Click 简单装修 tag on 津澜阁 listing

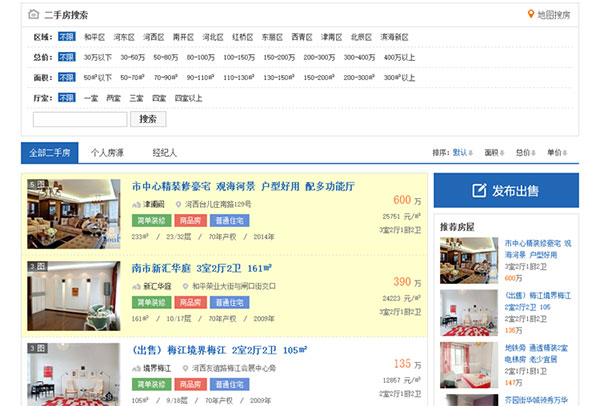click(x=152, y=220)
